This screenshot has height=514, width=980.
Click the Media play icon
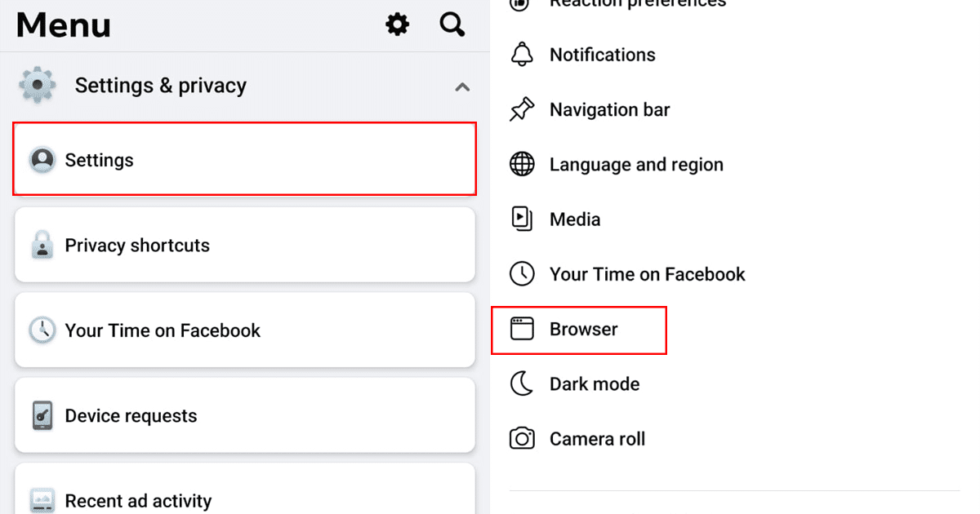pos(522,219)
